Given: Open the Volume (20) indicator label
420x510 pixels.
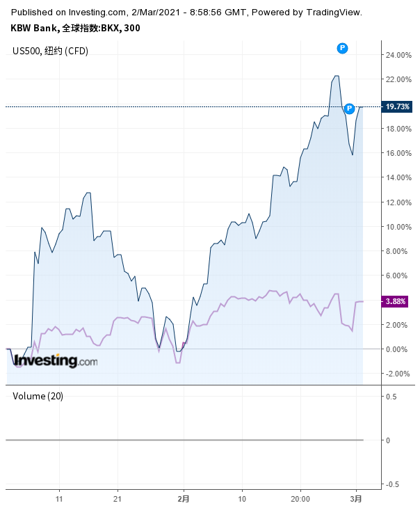Looking at the screenshot, I should click(38, 396).
